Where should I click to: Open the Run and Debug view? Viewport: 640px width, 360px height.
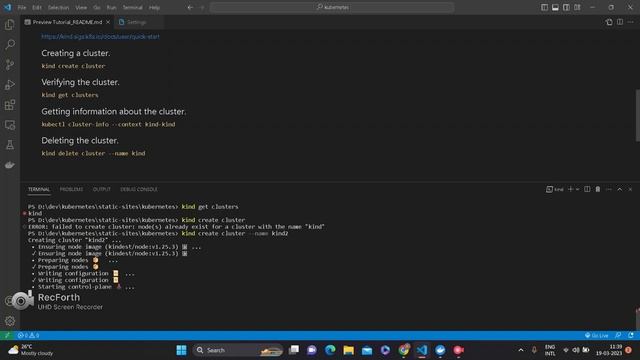coord(10,84)
